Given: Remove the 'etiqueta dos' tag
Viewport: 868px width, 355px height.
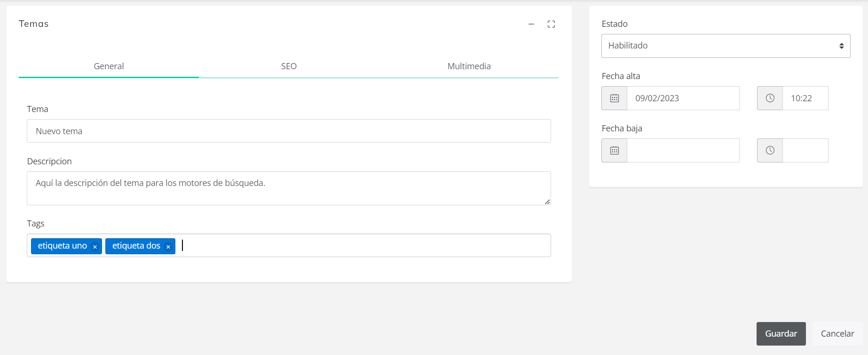Looking at the screenshot, I should pos(168,247).
